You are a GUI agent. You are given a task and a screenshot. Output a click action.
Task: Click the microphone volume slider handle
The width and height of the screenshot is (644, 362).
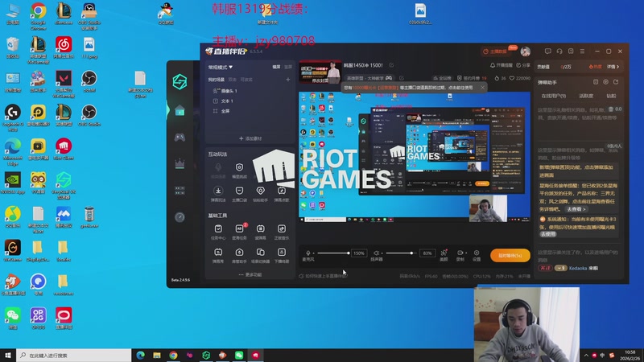349,253
